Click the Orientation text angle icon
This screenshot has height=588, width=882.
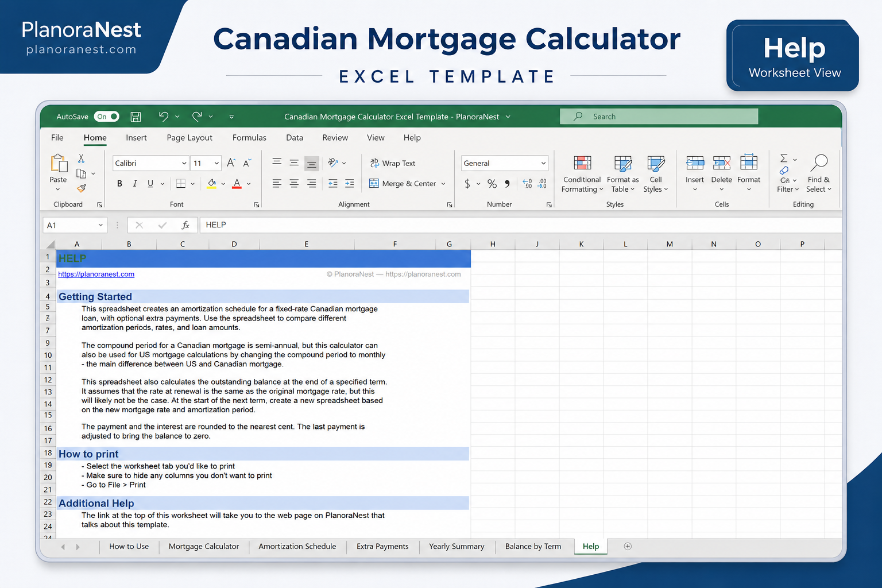(333, 163)
